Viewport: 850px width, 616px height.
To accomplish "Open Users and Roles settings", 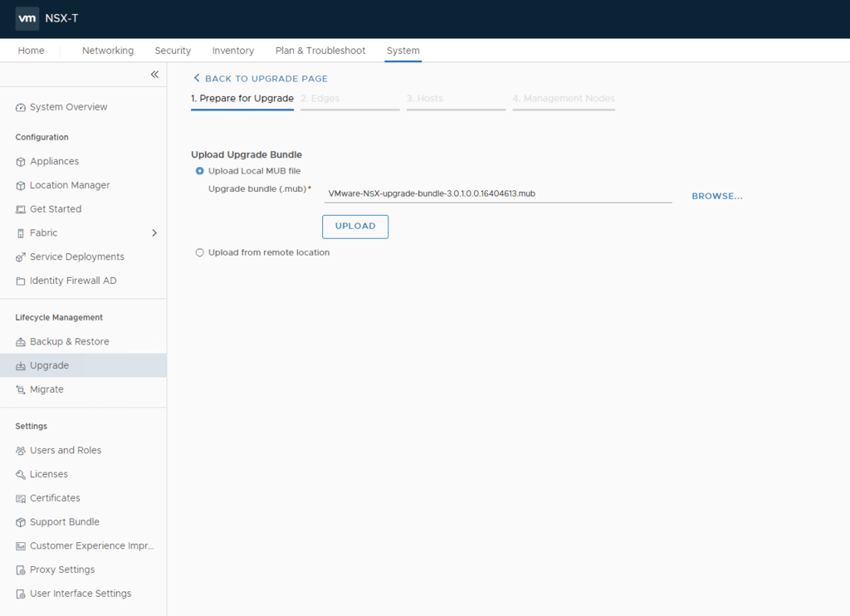I will (x=66, y=451).
